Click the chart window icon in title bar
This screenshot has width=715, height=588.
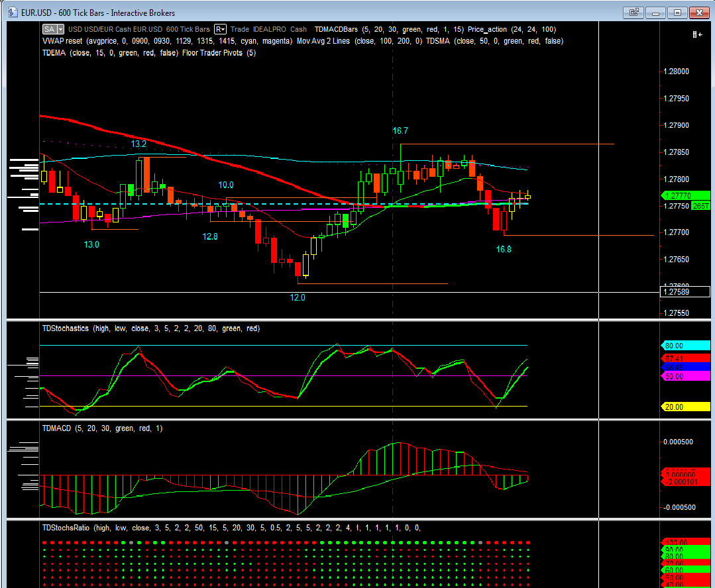click(13, 13)
